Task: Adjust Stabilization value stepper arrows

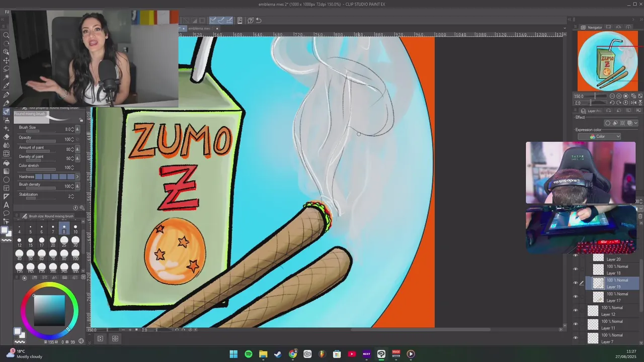Action: [x=72, y=196]
